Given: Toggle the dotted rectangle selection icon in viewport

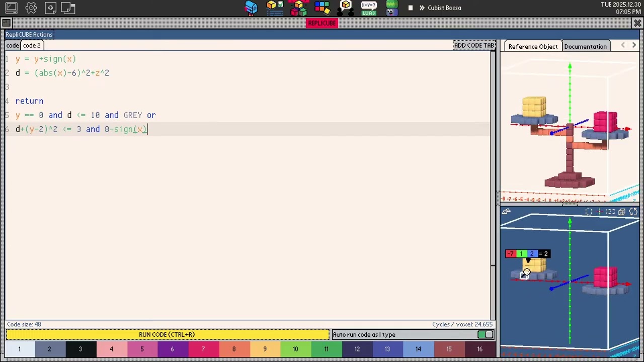Looking at the screenshot, I should (x=611, y=212).
